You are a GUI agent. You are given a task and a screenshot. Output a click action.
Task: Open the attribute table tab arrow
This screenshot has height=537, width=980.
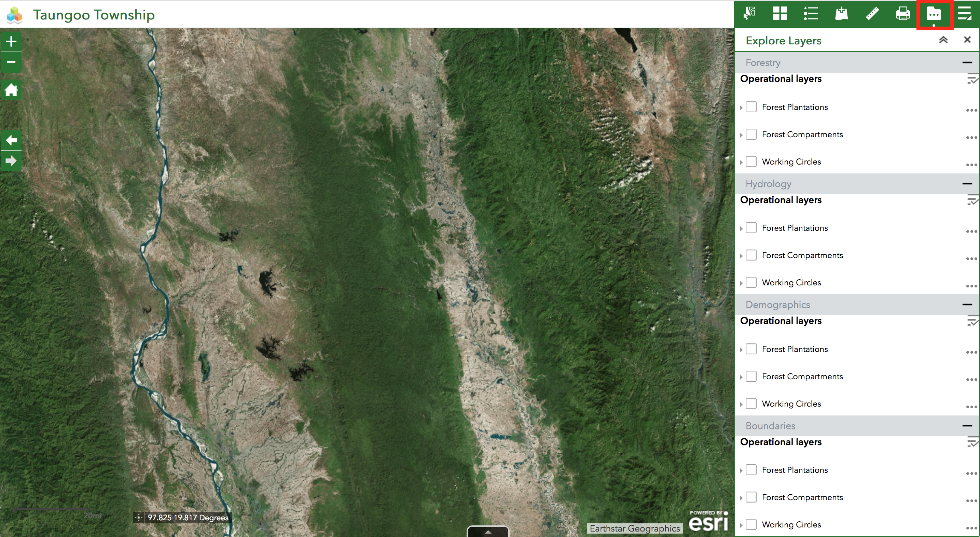[488, 532]
